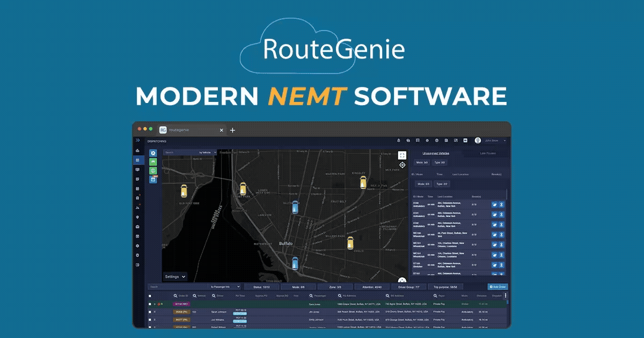Image resolution: width=644 pixels, height=338 pixels.
Task: Open the gear settings icon in left sidebar
Action: click(138, 246)
